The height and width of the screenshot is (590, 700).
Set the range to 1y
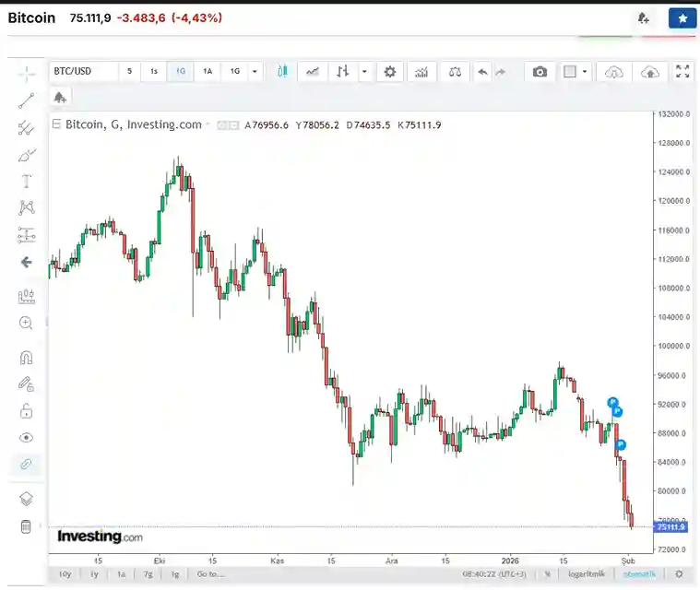[94, 574]
